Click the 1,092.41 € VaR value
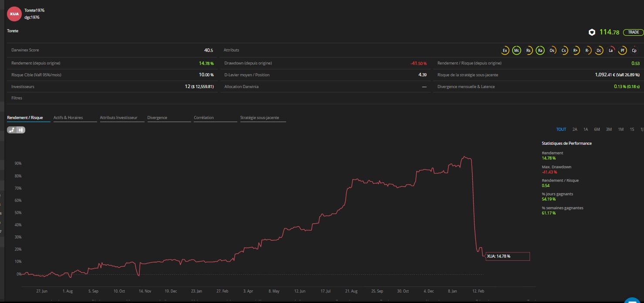 (x=617, y=75)
